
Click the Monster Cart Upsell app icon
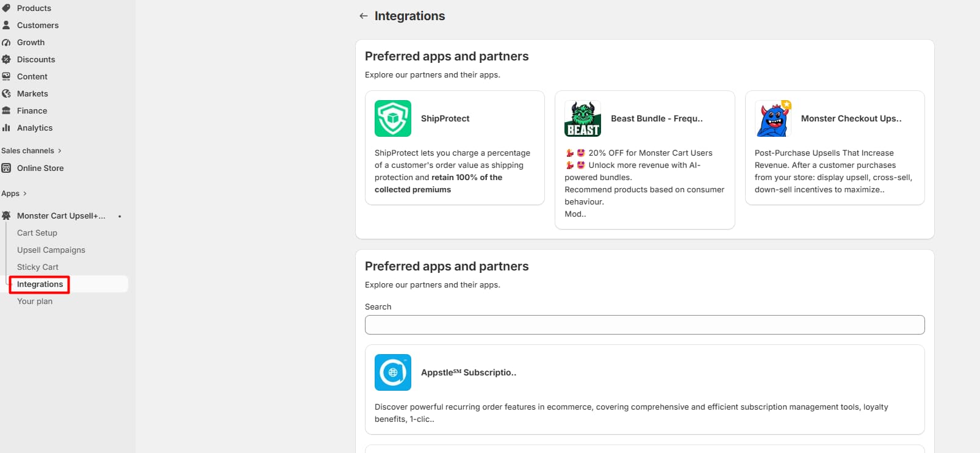[6, 216]
